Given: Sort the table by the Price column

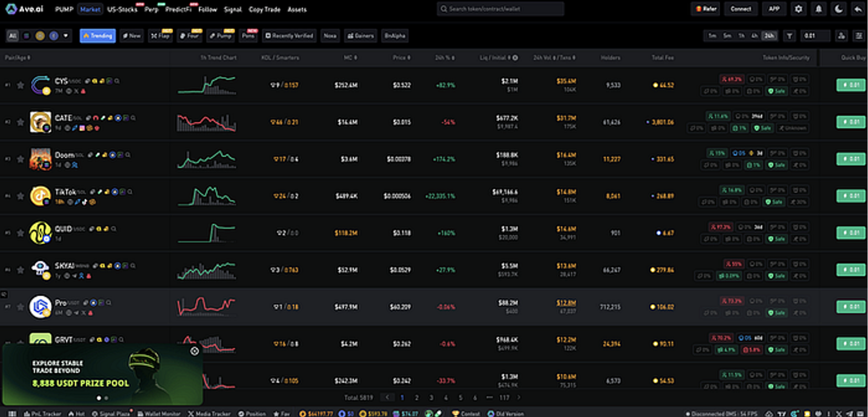Looking at the screenshot, I should tap(402, 58).
